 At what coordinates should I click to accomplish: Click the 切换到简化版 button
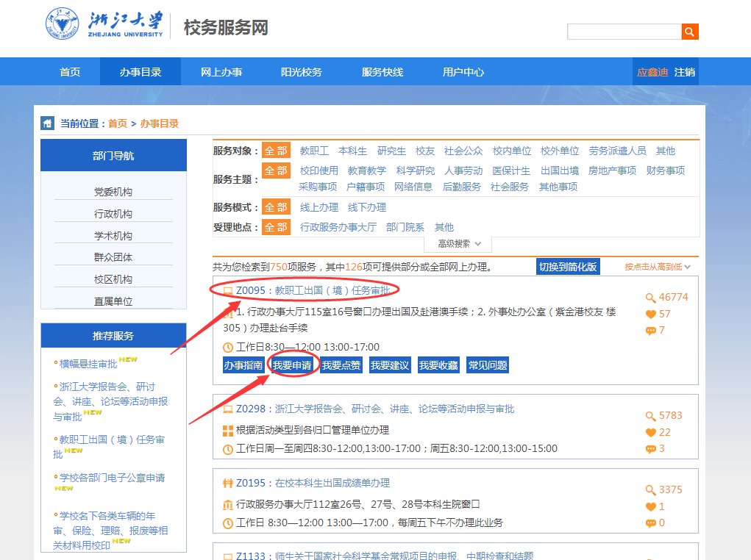[568, 267]
